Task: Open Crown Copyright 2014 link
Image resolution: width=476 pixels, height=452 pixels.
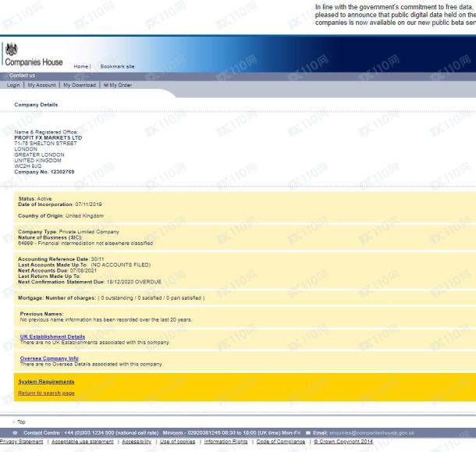Action: click(x=343, y=442)
